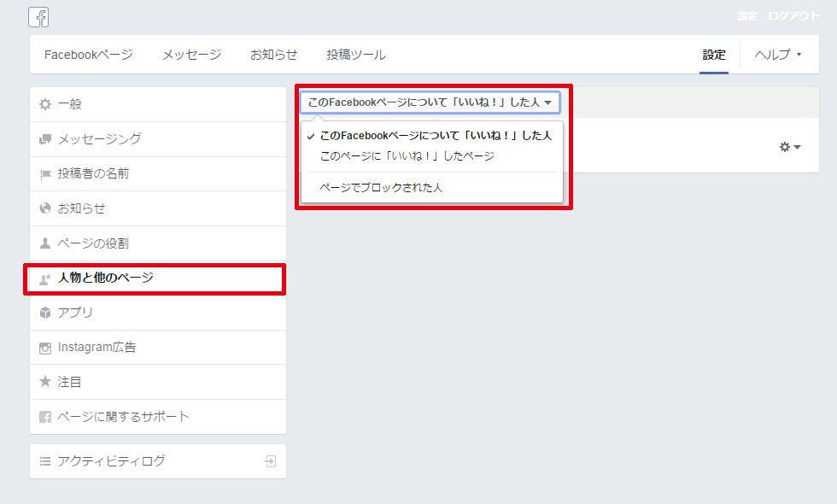Click the gear icon beside 一般
The height and width of the screenshot is (504, 837).
point(45,104)
